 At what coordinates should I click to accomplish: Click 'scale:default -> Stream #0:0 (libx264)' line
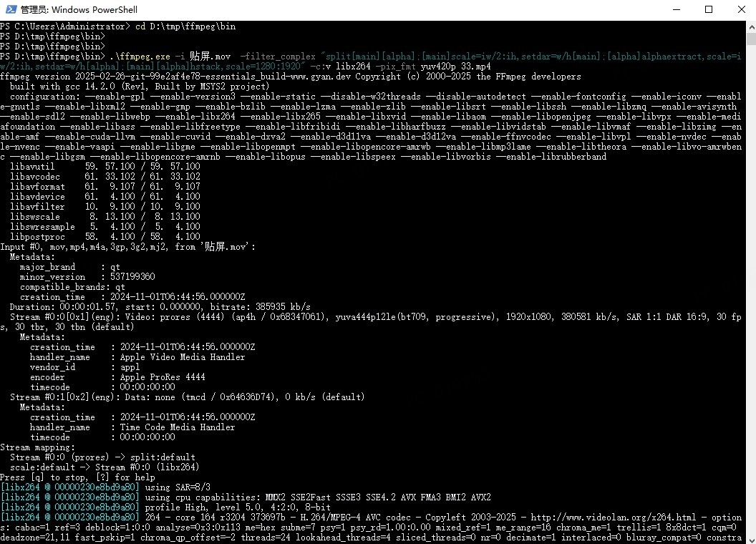tap(105, 467)
